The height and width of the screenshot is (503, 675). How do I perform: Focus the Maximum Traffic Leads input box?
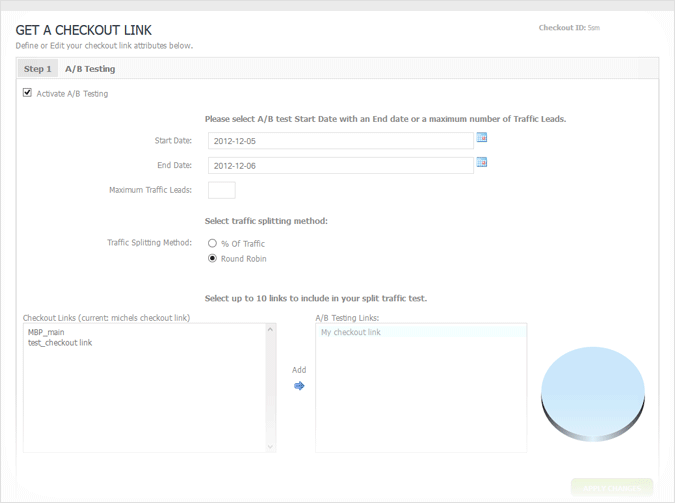[x=222, y=190]
